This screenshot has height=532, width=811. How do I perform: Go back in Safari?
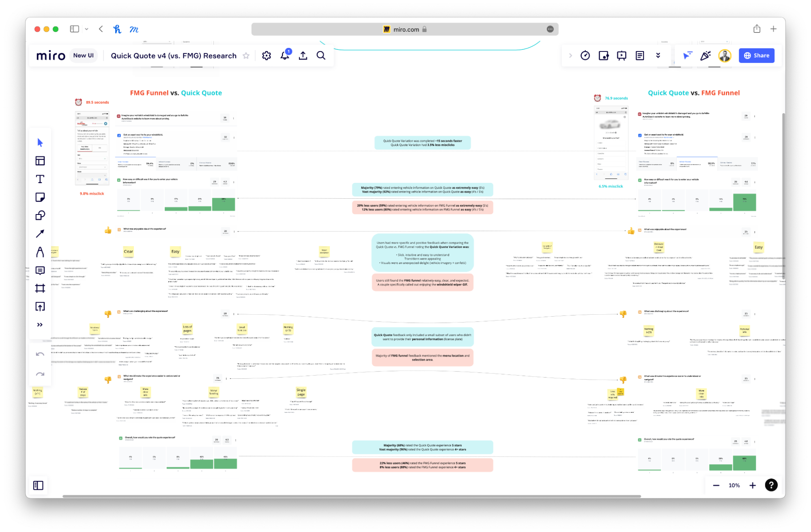coord(101,29)
